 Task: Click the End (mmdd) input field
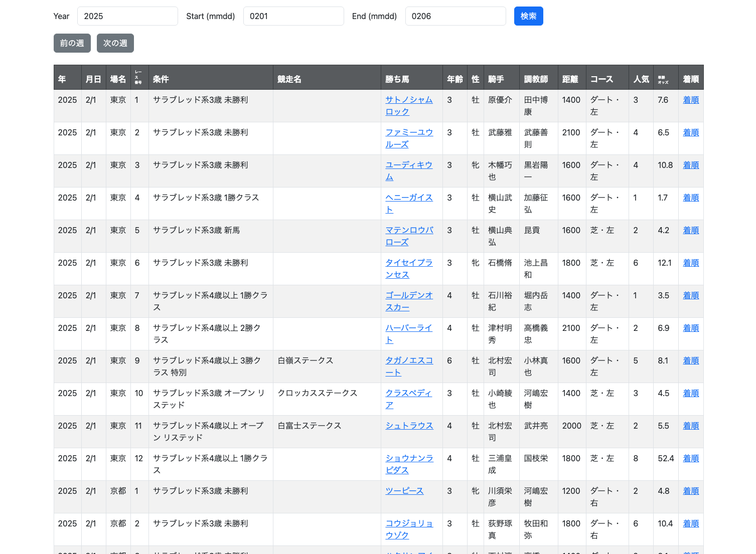click(x=456, y=16)
